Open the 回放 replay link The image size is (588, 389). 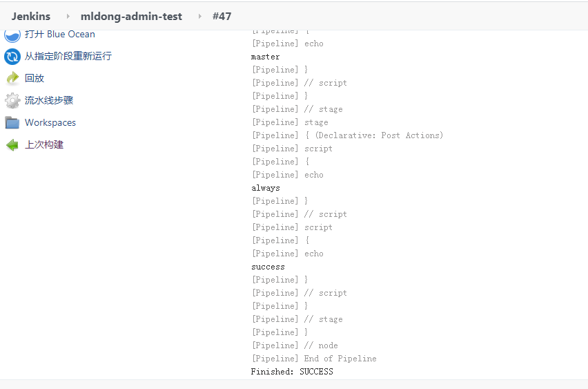coord(35,79)
